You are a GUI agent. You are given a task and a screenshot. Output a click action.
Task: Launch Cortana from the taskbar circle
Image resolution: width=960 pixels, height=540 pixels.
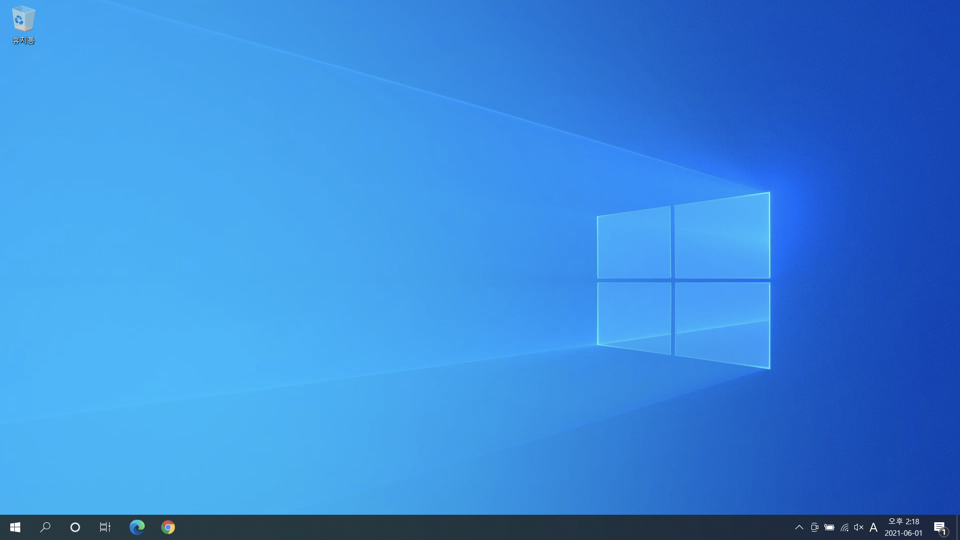tap(75, 527)
